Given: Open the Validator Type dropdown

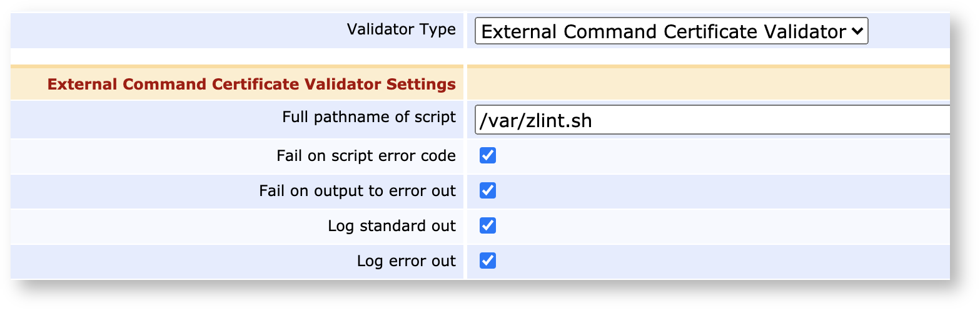Looking at the screenshot, I should [x=670, y=31].
